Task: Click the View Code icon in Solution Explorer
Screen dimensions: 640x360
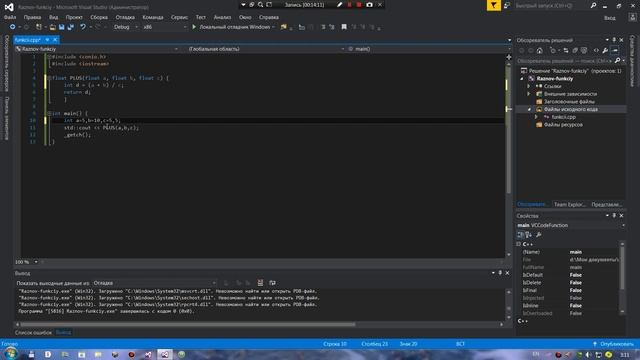Action: coord(596,51)
